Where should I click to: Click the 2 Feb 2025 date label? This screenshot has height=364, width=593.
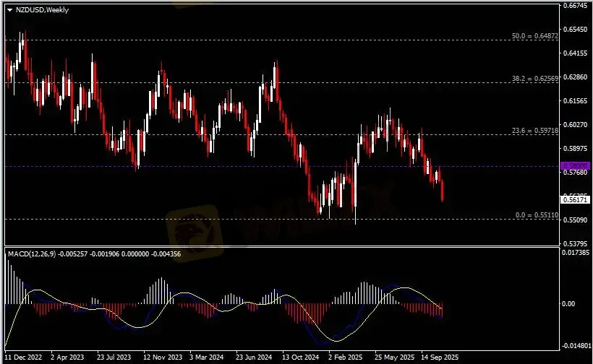point(346,357)
